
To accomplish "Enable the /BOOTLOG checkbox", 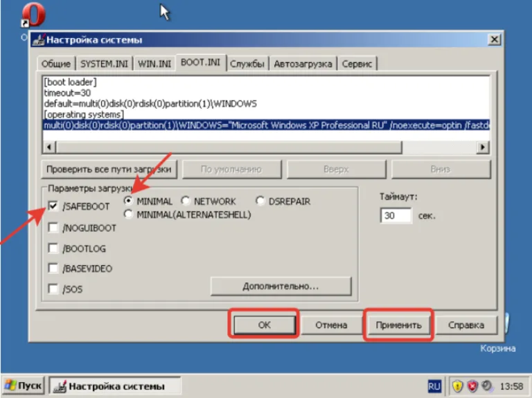I will (x=53, y=248).
